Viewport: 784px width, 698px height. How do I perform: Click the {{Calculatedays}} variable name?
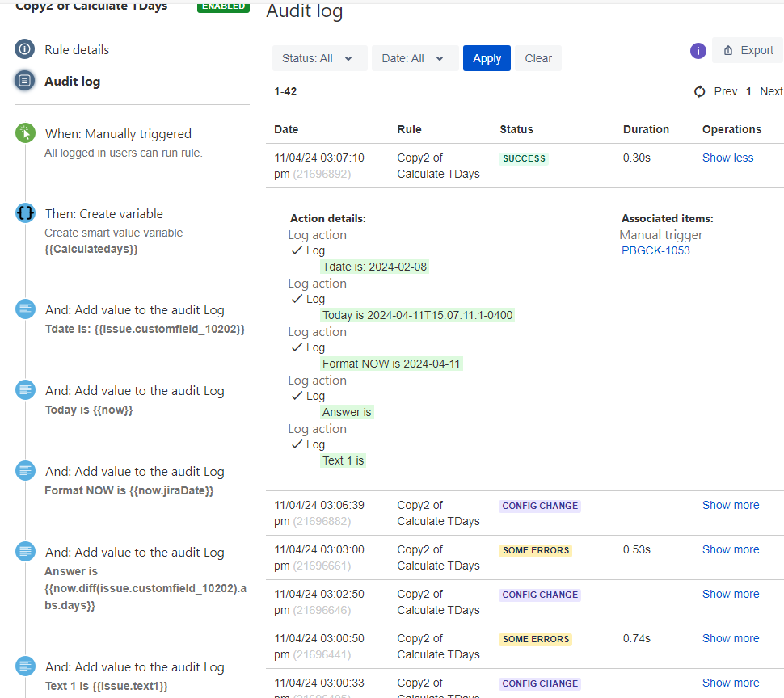(91, 249)
